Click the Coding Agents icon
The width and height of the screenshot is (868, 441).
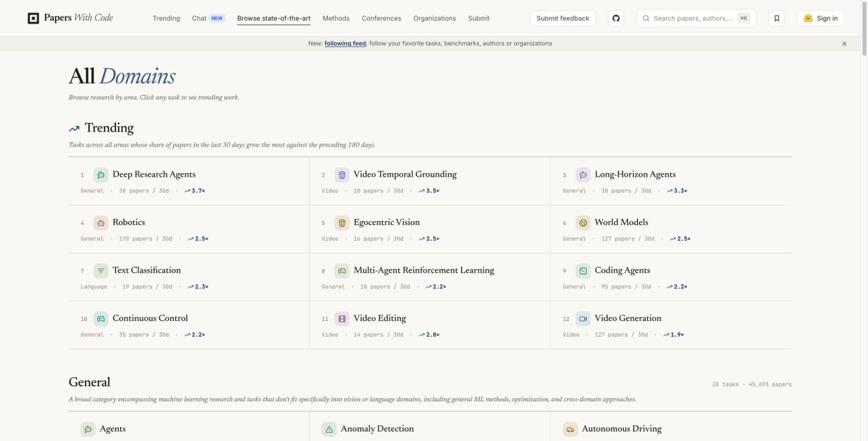(583, 271)
